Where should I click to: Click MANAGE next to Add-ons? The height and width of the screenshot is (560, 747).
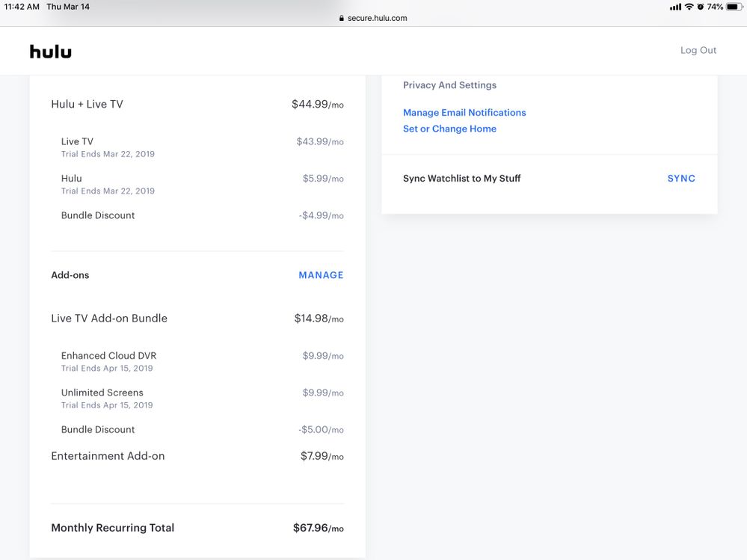pyautogui.click(x=321, y=274)
